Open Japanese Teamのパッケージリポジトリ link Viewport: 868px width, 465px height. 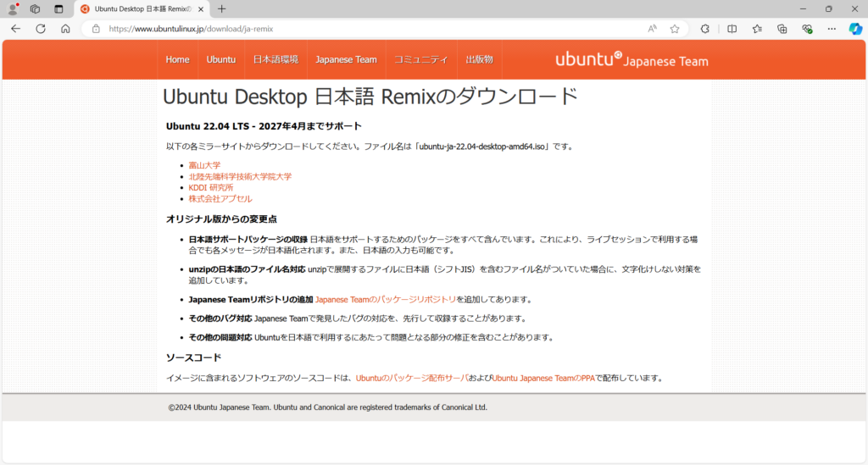[x=386, y=300]
